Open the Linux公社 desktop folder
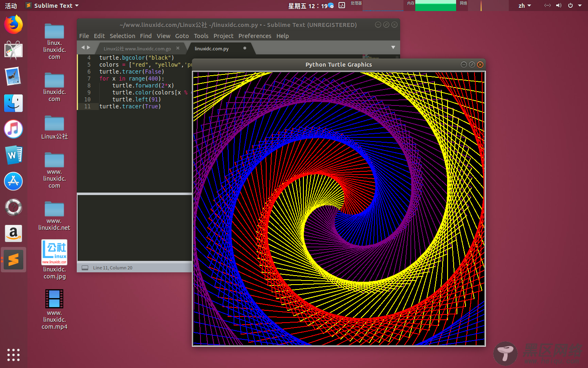The width and height of the screenshot is (588, 368). pyautogui.click(x=54, y=128)
